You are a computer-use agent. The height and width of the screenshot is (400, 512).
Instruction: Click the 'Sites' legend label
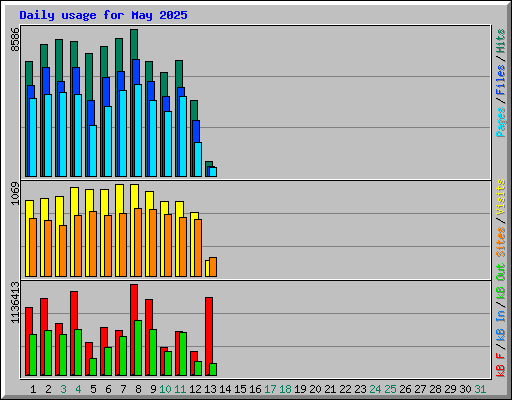tap(501, 242)
